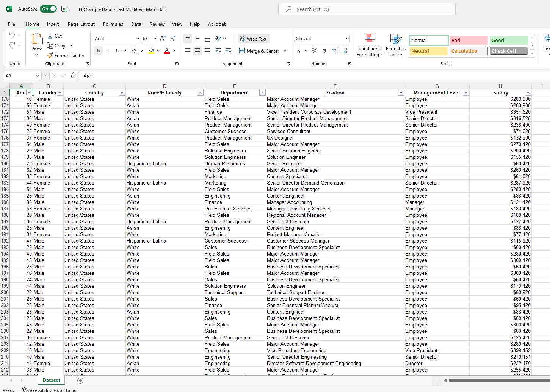Click Merge & Center button

point(259,51)
